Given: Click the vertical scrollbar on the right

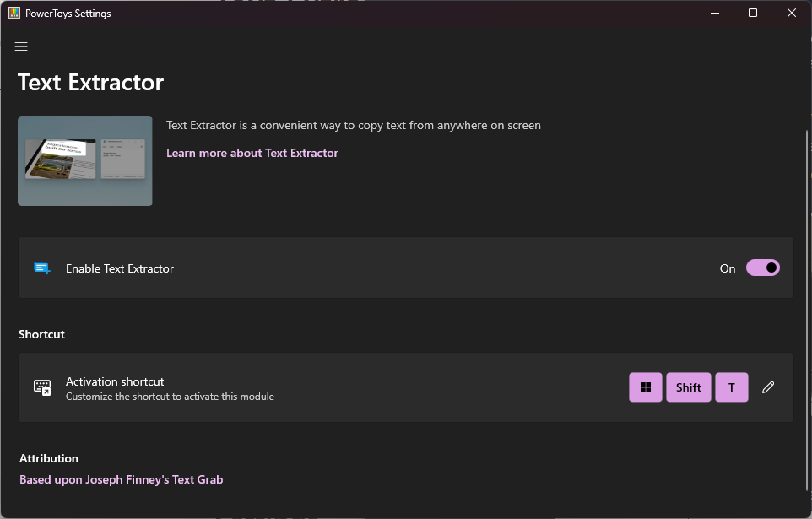Looking at the screenshot, I should pos(806,311).
